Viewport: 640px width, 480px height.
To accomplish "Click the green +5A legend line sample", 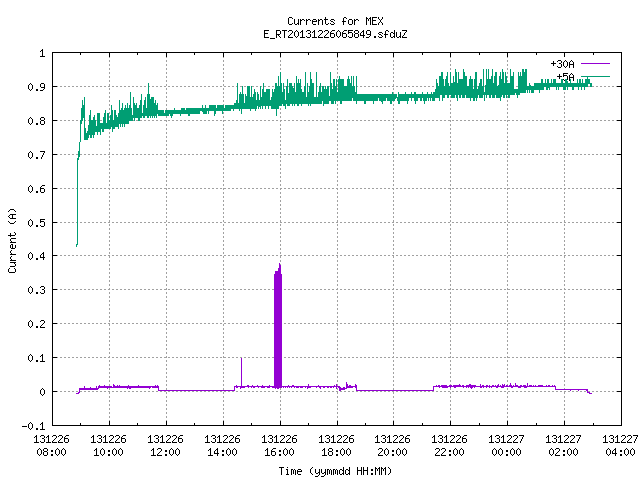I will pyautogui.click(x=595, y=77).
